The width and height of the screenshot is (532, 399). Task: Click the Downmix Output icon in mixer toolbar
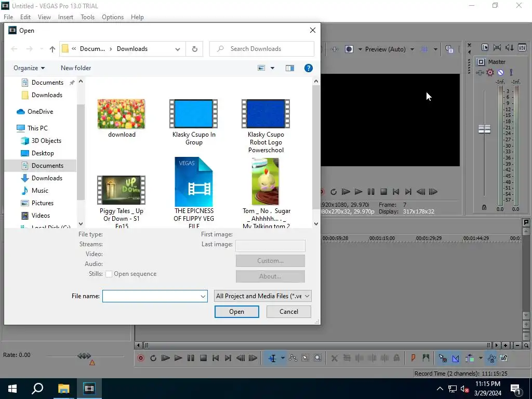tap(497, 47)
